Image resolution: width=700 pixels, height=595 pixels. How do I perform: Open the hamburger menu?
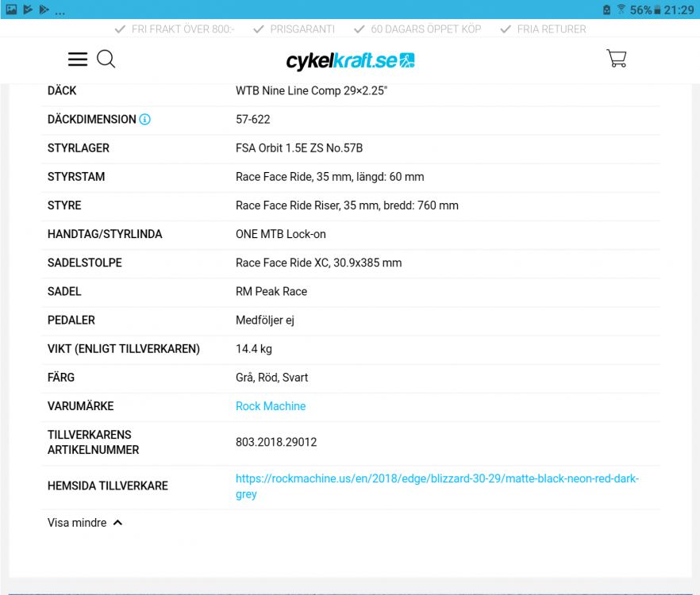coord(78,59)
